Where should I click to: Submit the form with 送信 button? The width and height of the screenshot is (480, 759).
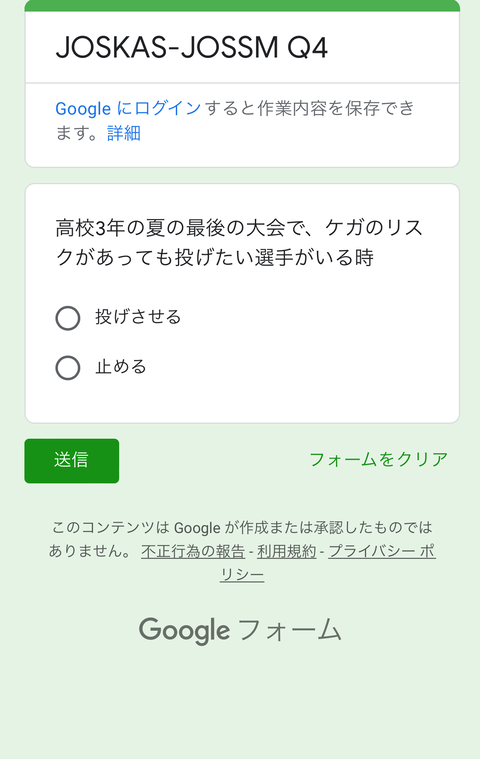[72, 461]
